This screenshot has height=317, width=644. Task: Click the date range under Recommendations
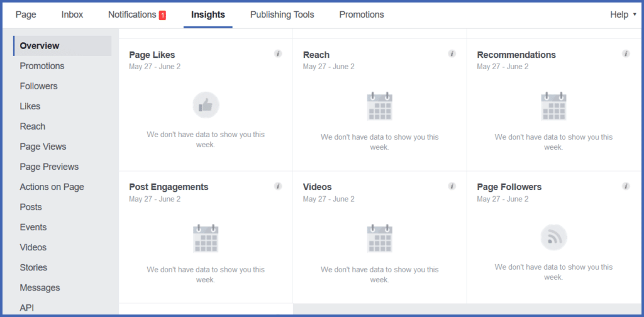(x=502, y=67)
